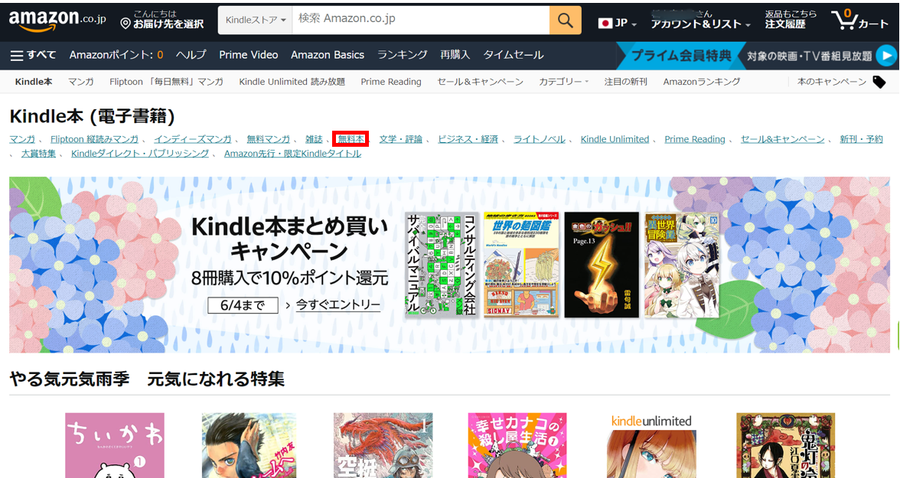The width and height of the screenshot is (900, 478).
Task: Click the 大賞特集 link
Action: tap(38, 153)
